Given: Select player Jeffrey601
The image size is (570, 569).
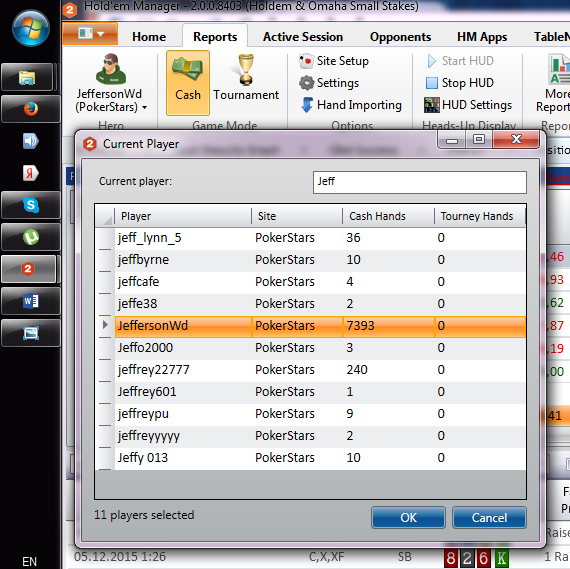Looking at the screenshot, I should [x=320, y=392].
